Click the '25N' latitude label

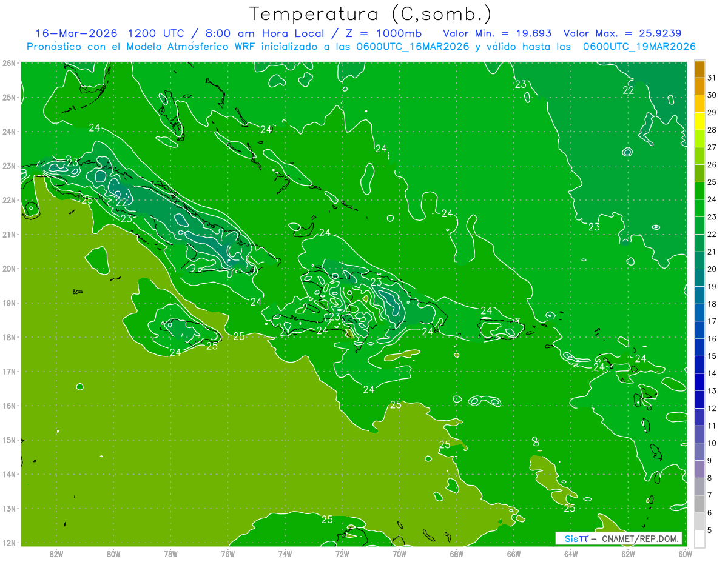9,97
